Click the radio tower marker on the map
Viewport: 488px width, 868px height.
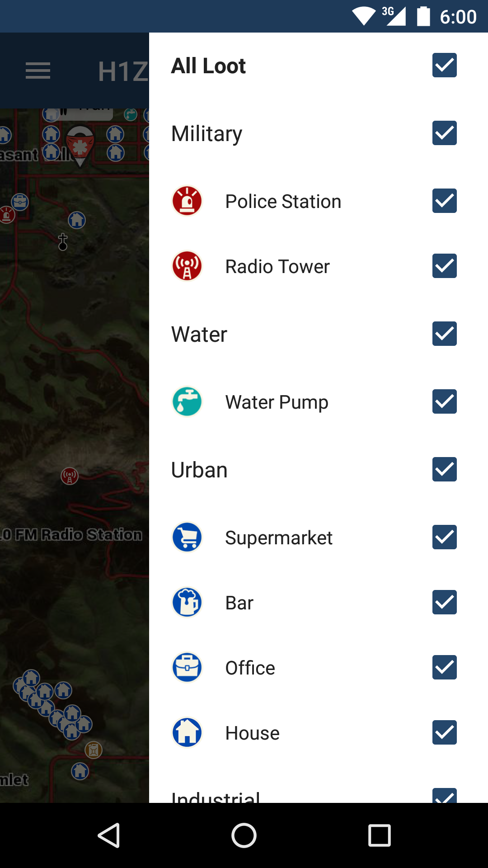coord(70,476)
